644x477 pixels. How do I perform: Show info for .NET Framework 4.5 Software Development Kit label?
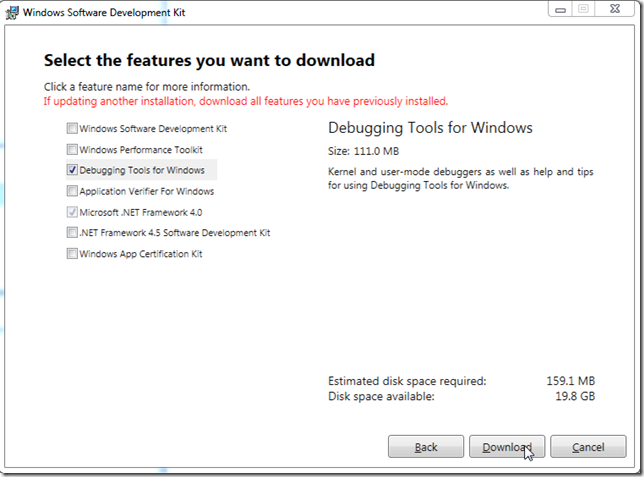click(x=175, y=233)
